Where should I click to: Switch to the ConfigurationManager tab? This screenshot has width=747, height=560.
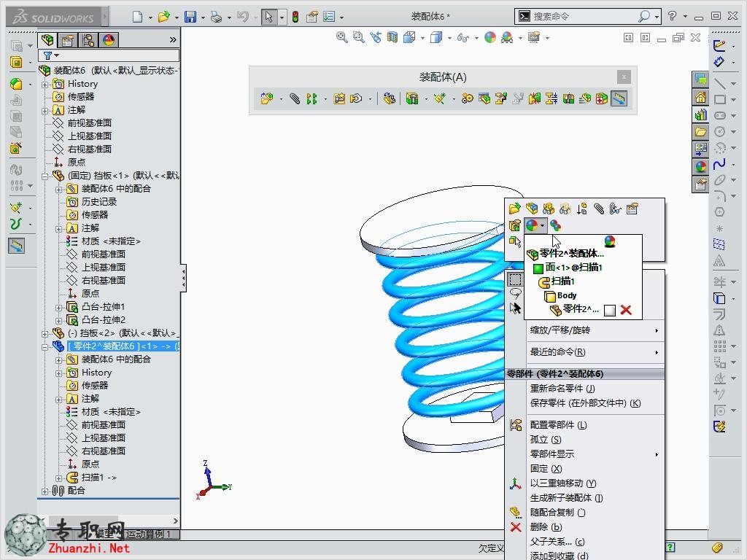pyautogui.click(x=88, y=40)
